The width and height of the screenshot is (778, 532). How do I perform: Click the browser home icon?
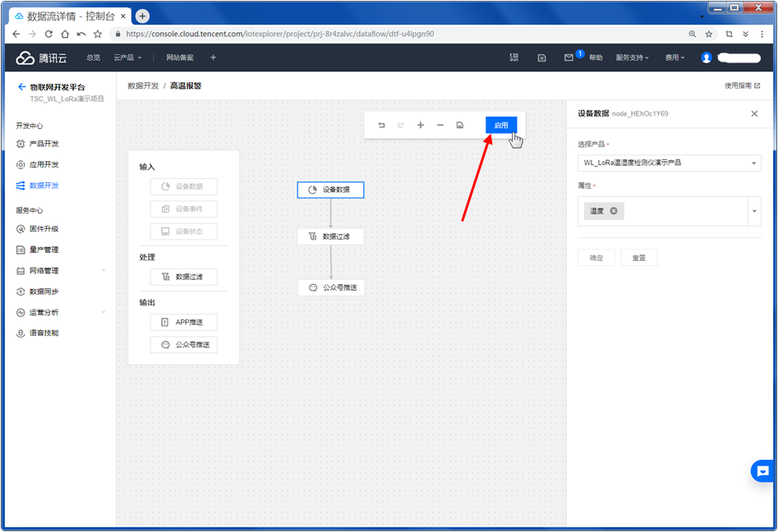click(x=65, y=34)
